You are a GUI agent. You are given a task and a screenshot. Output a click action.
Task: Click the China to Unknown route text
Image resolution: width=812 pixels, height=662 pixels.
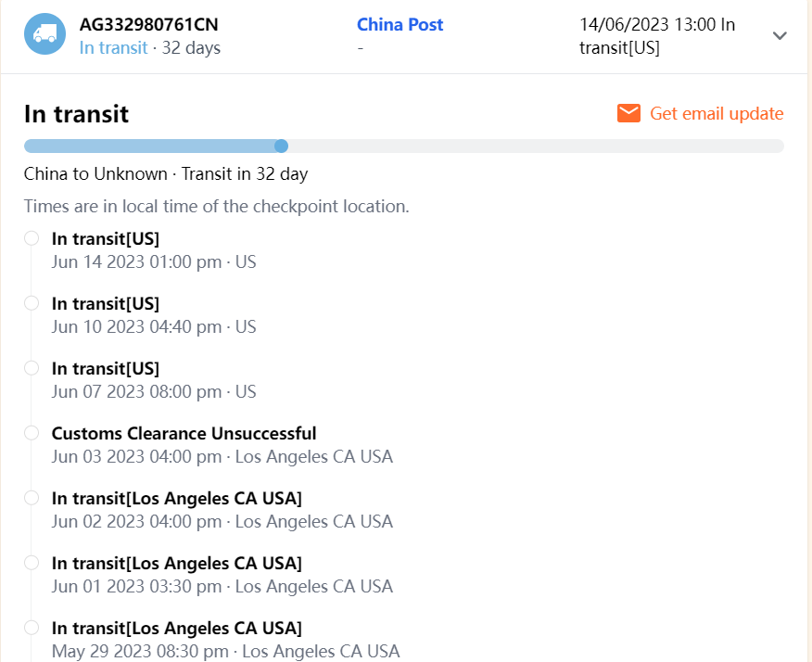pos(95,173)
